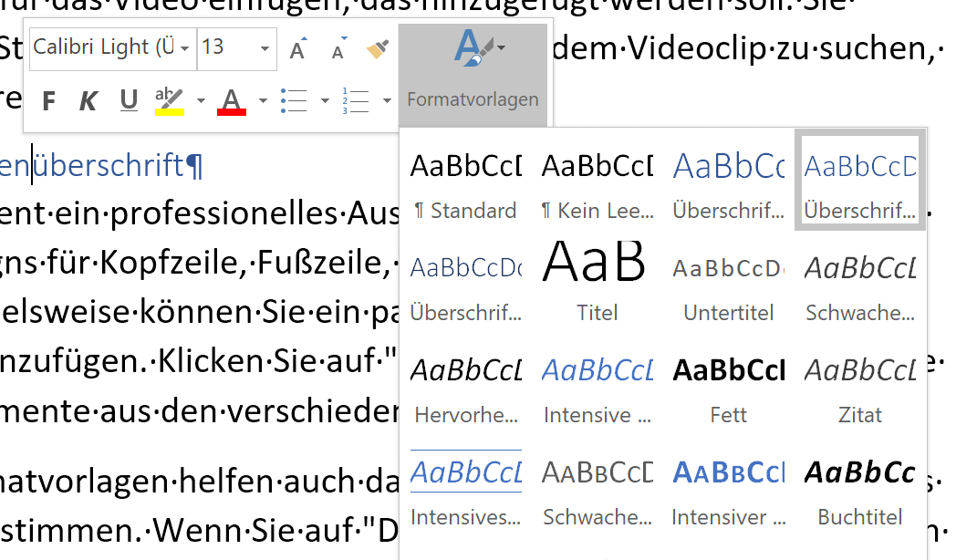Select the Format Painter brush icon
This screenshot has width=956, height=560.
tap(378, 49)
